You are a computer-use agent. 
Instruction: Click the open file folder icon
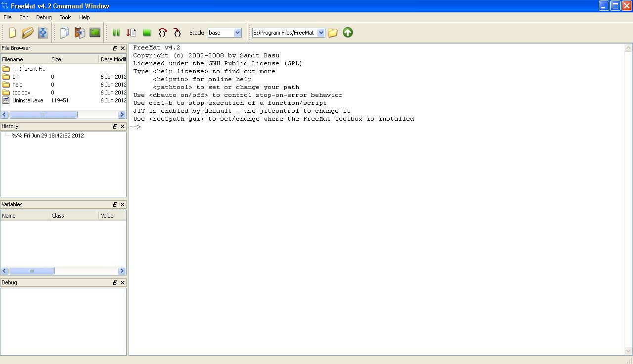[27, 33]
